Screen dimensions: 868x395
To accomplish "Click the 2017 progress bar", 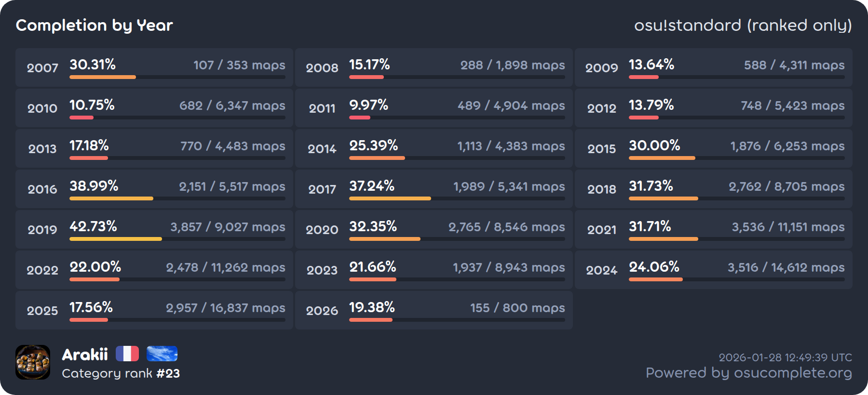I will 457,198.
